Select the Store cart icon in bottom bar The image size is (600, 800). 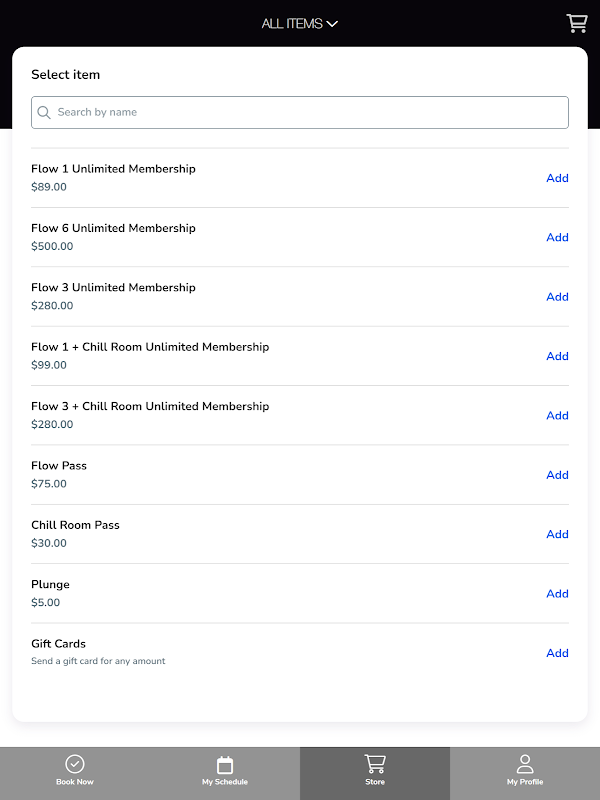coord(375,764)
